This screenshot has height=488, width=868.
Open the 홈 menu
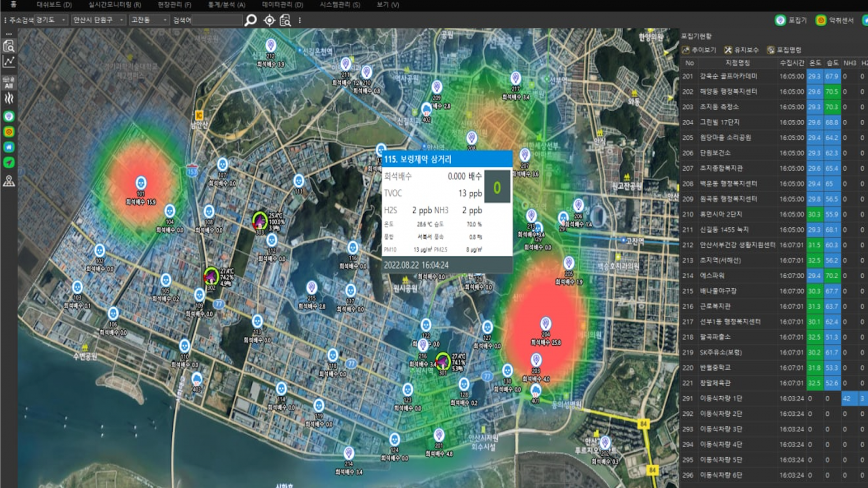tap(13, 5)
